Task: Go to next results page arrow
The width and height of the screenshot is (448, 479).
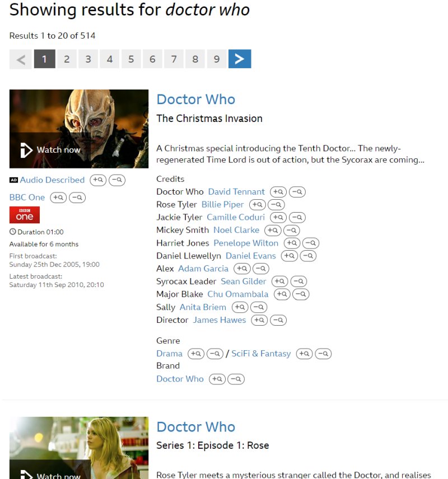Action: tap(240, 59)
